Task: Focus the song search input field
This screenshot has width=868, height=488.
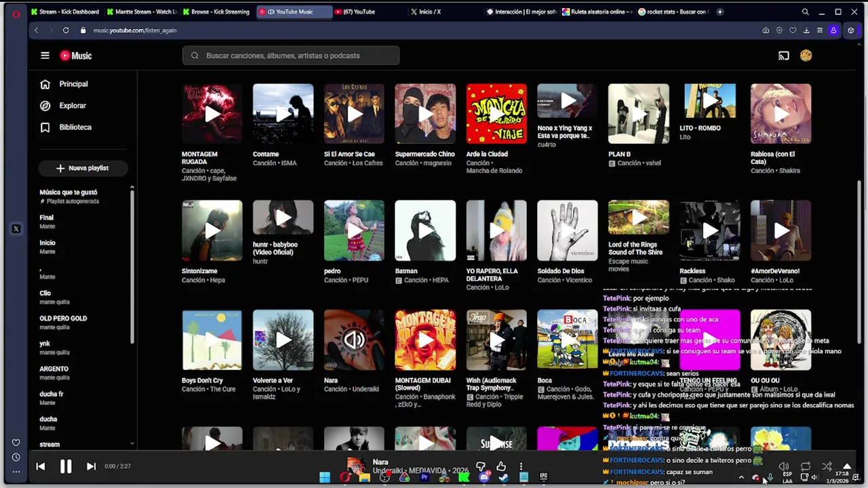Action: (291, 56)
